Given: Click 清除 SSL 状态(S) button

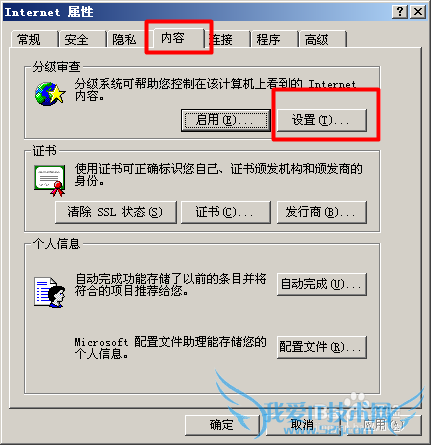Looking at the screenshot, I should click(x=116, y=212).
